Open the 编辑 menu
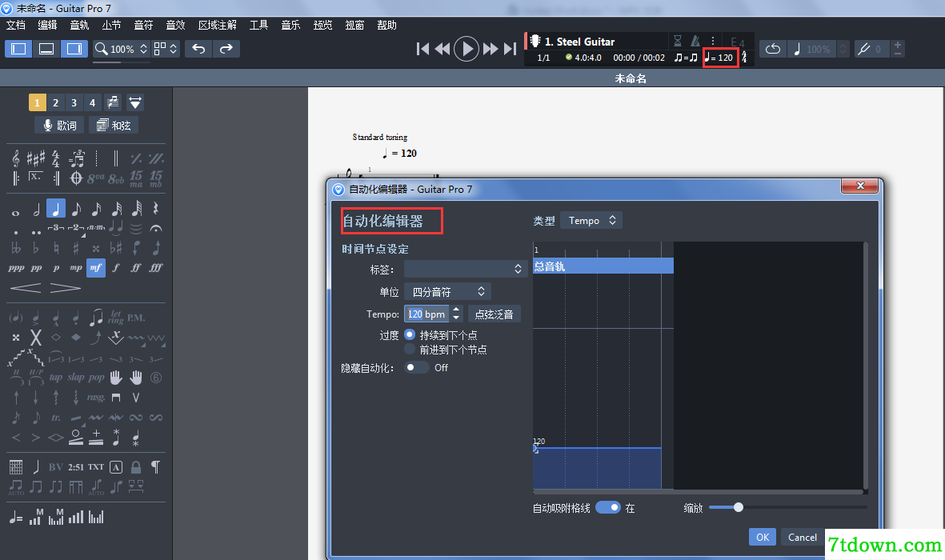The image size is (945, 560). click(x=48, y=25)
